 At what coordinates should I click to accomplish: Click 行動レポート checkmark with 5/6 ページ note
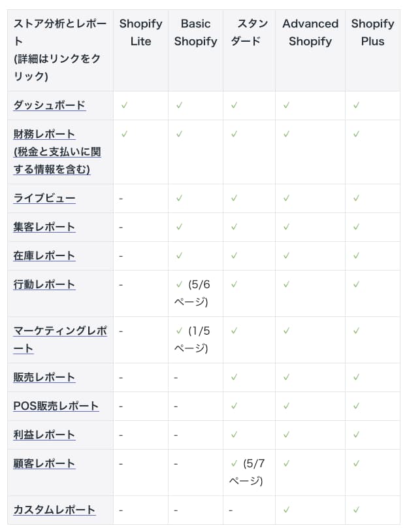click(179, 284)
